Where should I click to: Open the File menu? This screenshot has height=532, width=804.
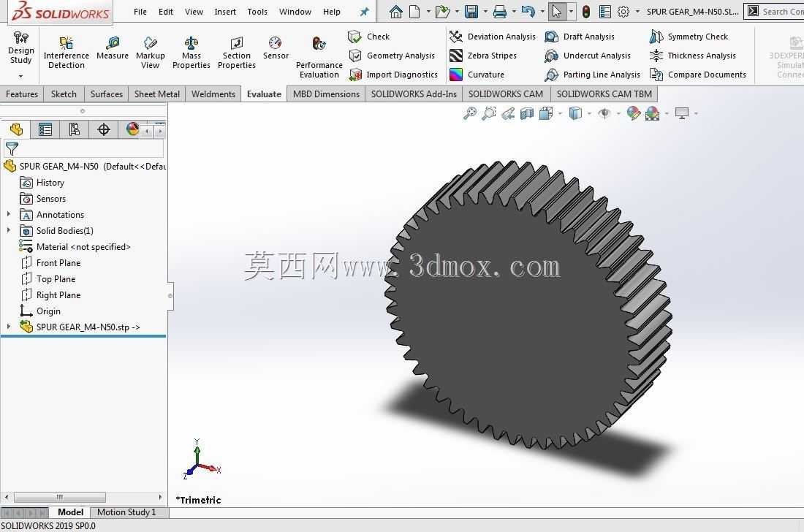coord(140,11)
